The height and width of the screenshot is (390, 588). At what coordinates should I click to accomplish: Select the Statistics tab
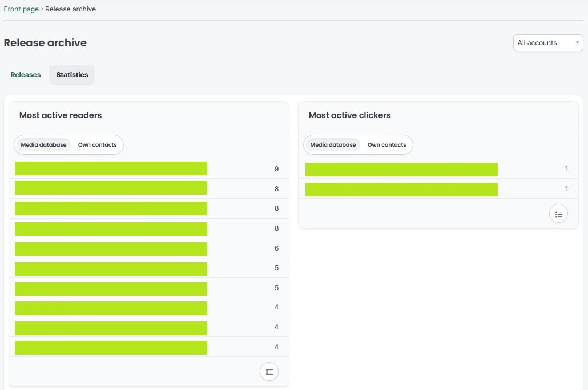pos(72,75)
